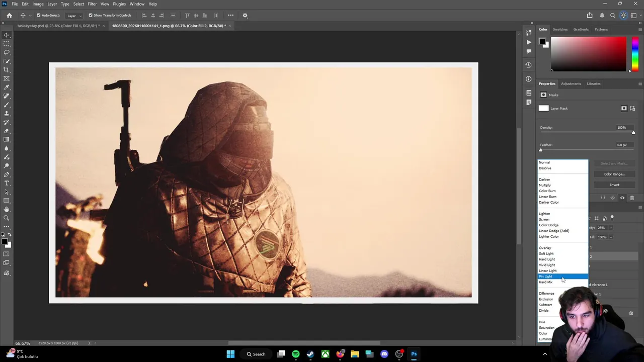Open the Photoshop search icon
This screenshot has height=362, width=644.
613,15
